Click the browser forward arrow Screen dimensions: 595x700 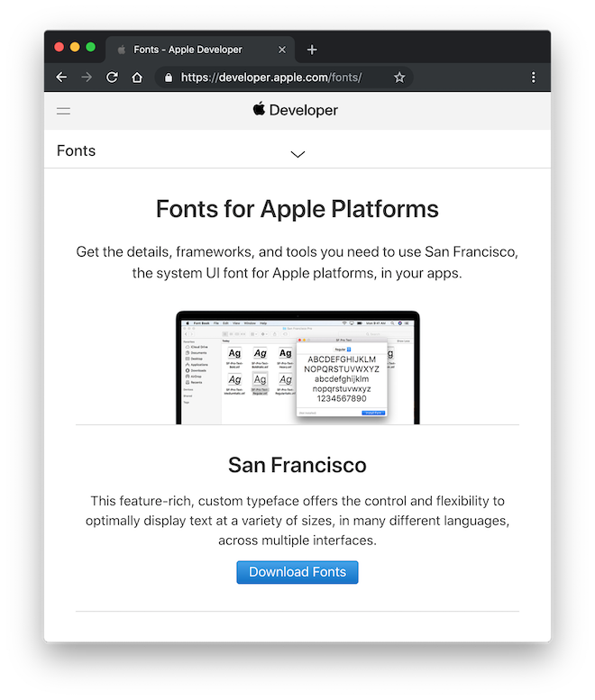[87, 77]
